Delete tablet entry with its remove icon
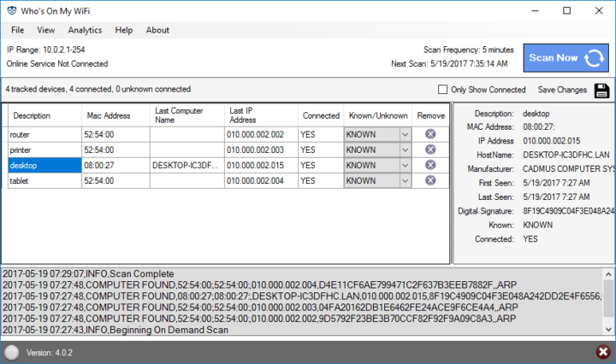The height and width of the screenshot is (364, 616). [430, 180]
